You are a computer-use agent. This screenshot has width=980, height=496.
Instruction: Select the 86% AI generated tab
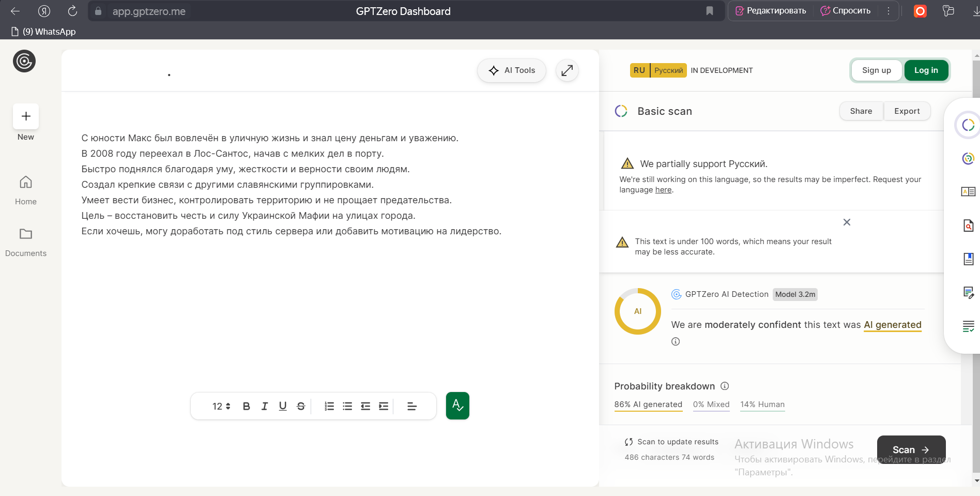tap(648, 405)
